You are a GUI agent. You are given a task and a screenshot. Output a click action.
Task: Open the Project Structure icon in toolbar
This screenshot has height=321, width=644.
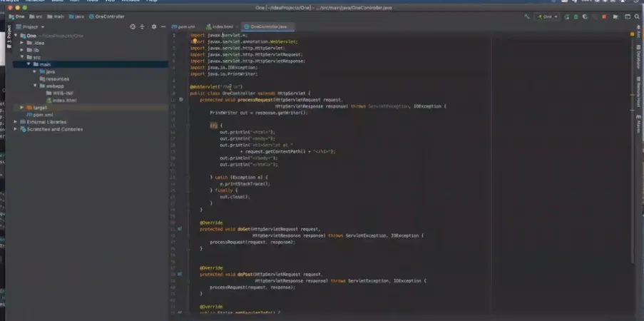click(615, 17)
